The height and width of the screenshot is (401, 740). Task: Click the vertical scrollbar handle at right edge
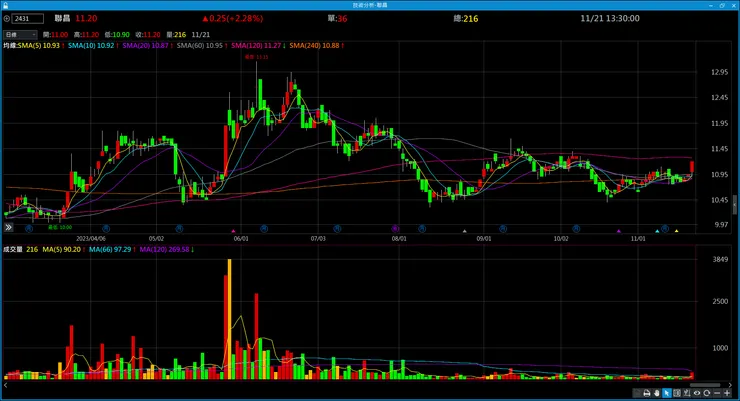pyautogui.click(x=735, y=204)
